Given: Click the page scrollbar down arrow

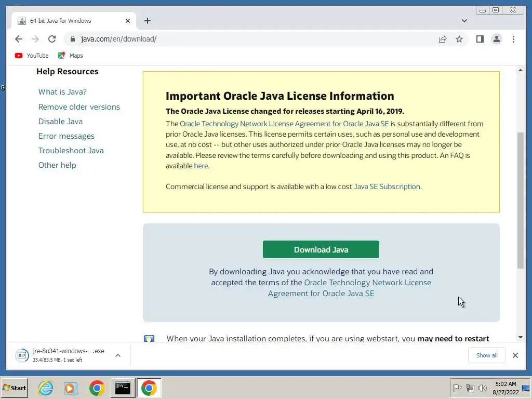Looking at the screenshot, I should tap(521, 337).
